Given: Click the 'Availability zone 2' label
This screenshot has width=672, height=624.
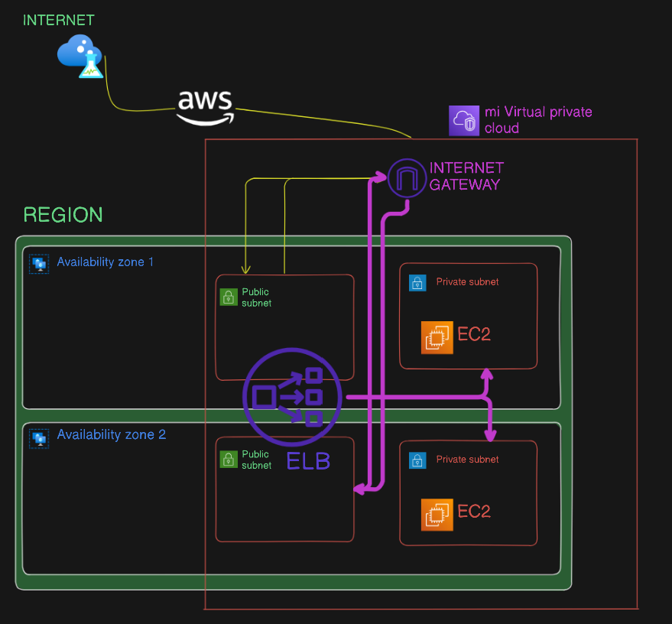Looking at the screenshot, I should [x=112, y=434].
